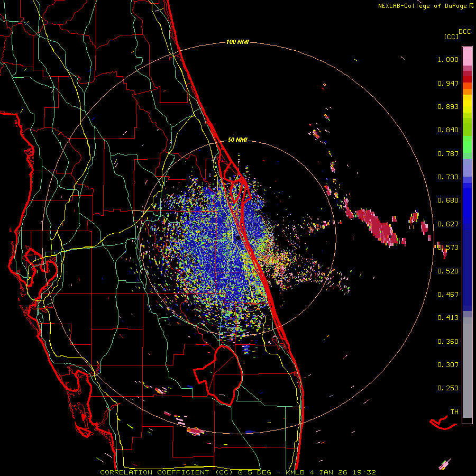Click the 19:32 timestamp in the caption
Viewport: 476px width, 476px height.
(x=364, y=472)
